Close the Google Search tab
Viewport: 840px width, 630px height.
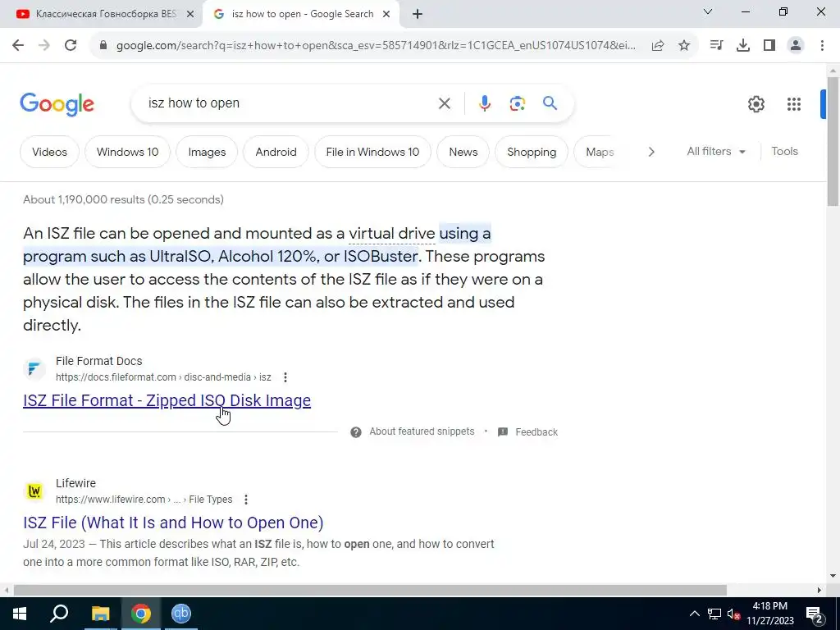[x=386, y=15]
